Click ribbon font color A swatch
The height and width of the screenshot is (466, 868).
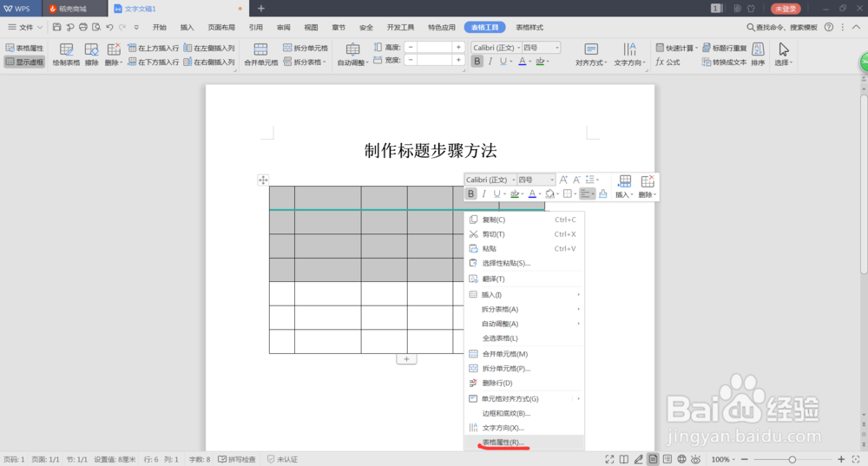(522, 62)
